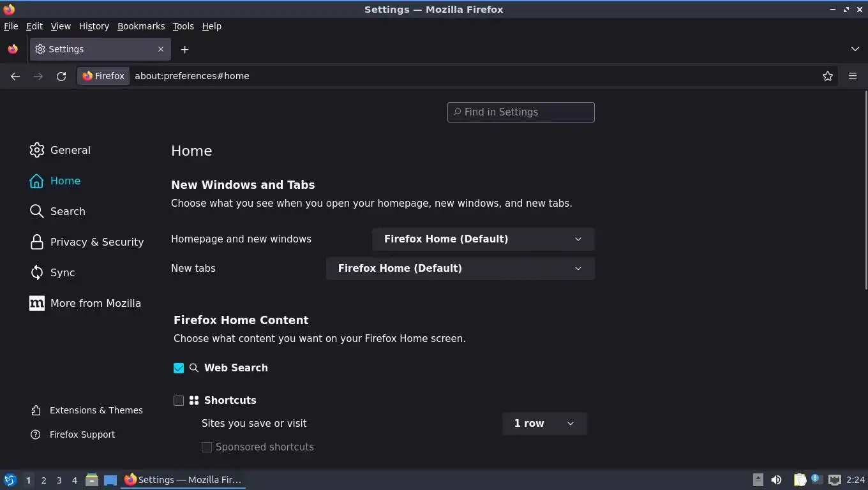Switch to workspace 3 in taskbar

click(x=59, y=480)
